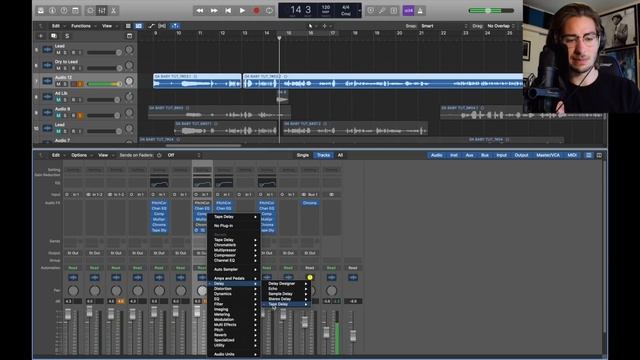
Task: Open the tracks area View menu
Action: tap(107, 26)
